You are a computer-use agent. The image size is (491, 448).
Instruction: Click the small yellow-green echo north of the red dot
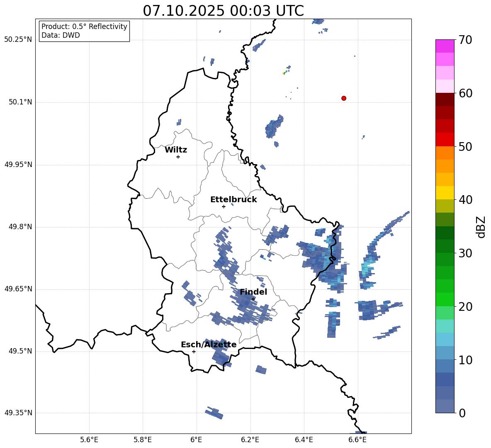click(284, 73)
